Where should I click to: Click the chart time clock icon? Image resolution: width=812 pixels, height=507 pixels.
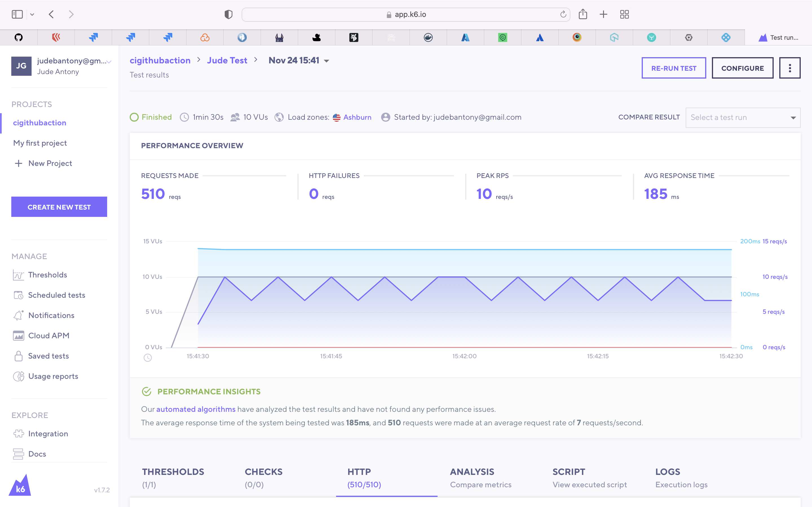[x=148, y=358]
